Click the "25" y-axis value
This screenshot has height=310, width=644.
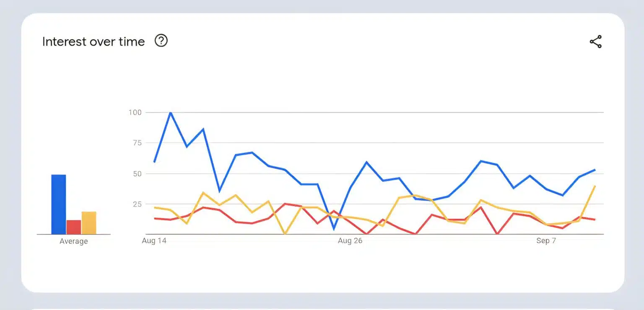point(137,204)
